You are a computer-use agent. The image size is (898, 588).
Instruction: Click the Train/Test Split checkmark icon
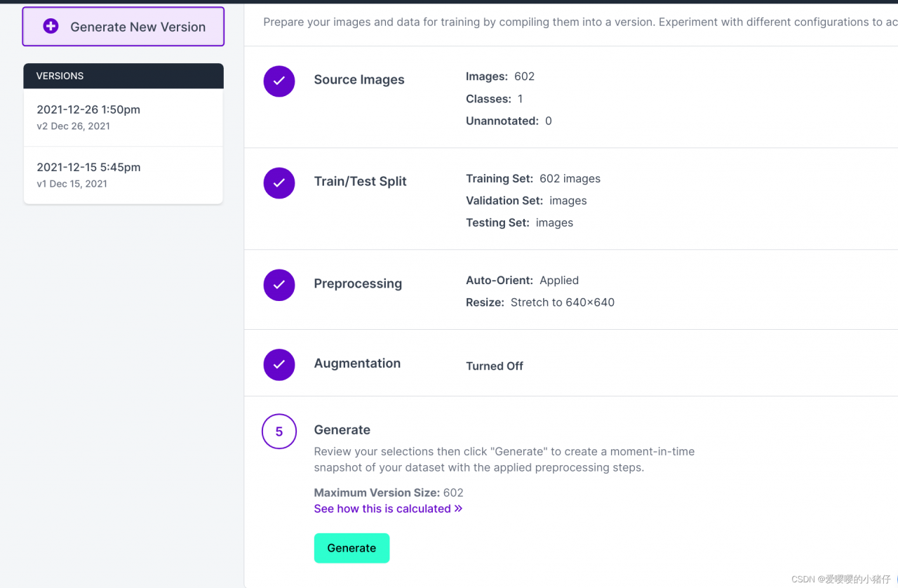pos(279,182)
